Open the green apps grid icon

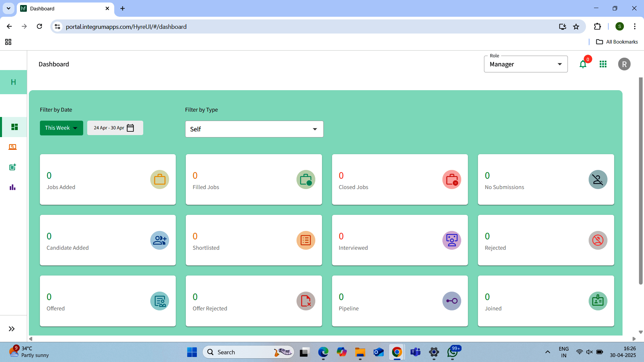(603, 64)
